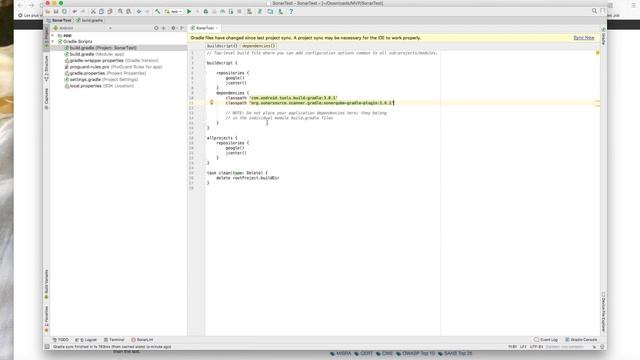Screen dimensions: 640x360
Task: Click tool window toggle icon bottom-left corner
Action: click(x=47, y=347)
